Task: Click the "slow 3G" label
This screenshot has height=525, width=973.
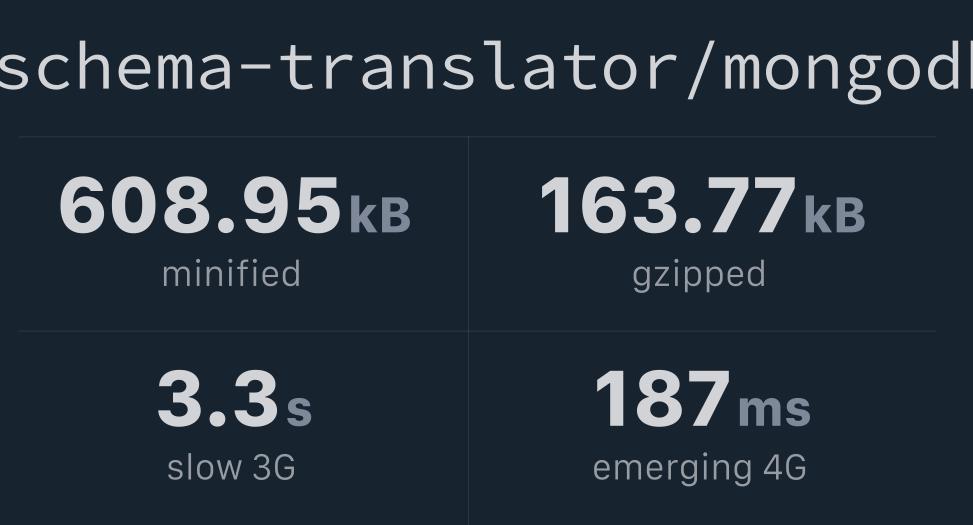Action: coord(231,467)
